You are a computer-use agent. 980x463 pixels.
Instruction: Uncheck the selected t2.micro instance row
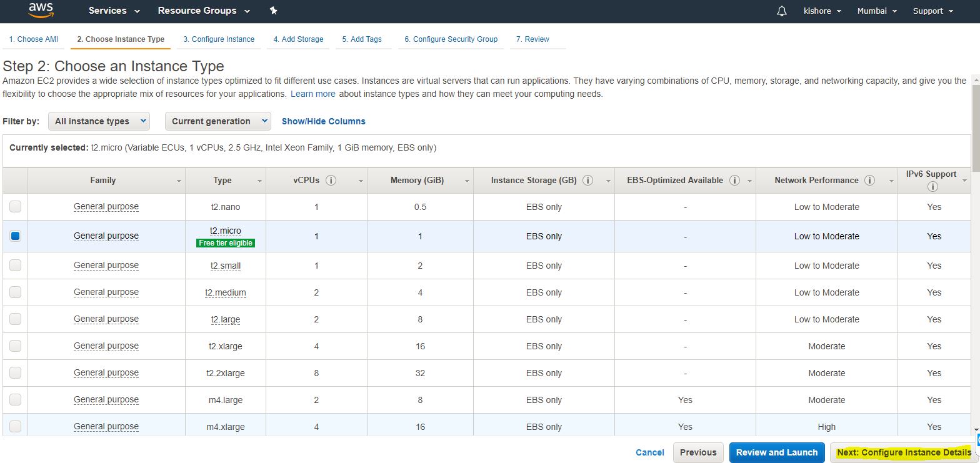[15, 236]
